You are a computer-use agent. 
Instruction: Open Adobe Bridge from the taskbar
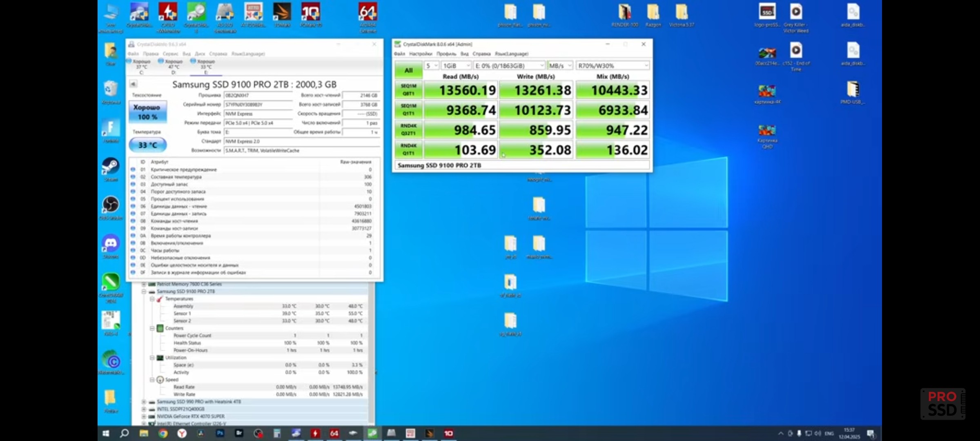coord(239,433)
